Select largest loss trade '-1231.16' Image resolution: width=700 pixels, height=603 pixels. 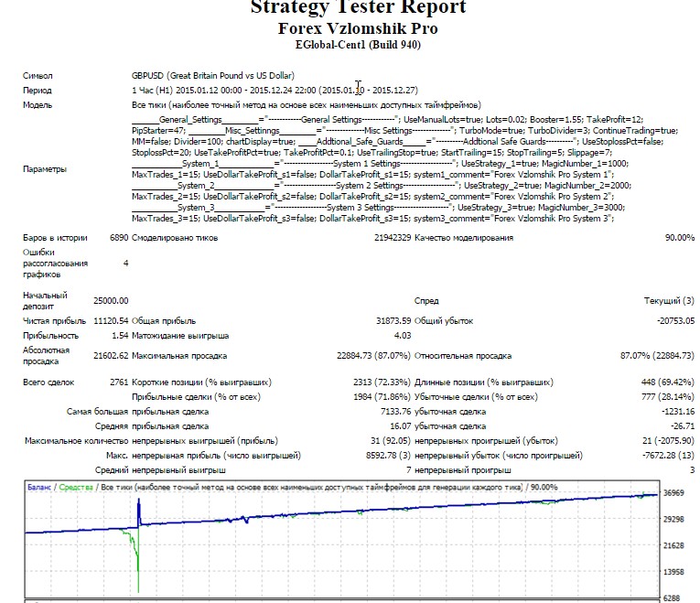click(678, 412)
